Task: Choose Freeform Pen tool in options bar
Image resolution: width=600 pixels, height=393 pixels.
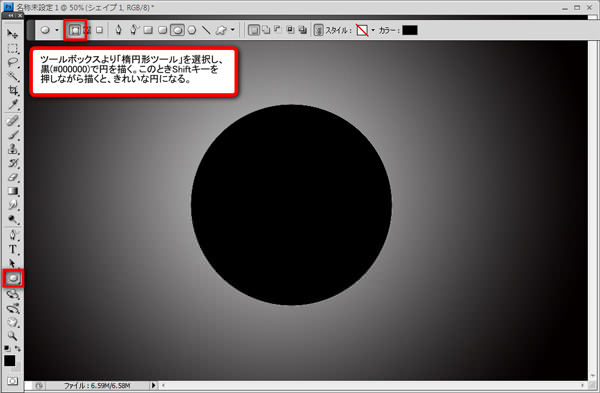Action: click(x=133, y=30)
